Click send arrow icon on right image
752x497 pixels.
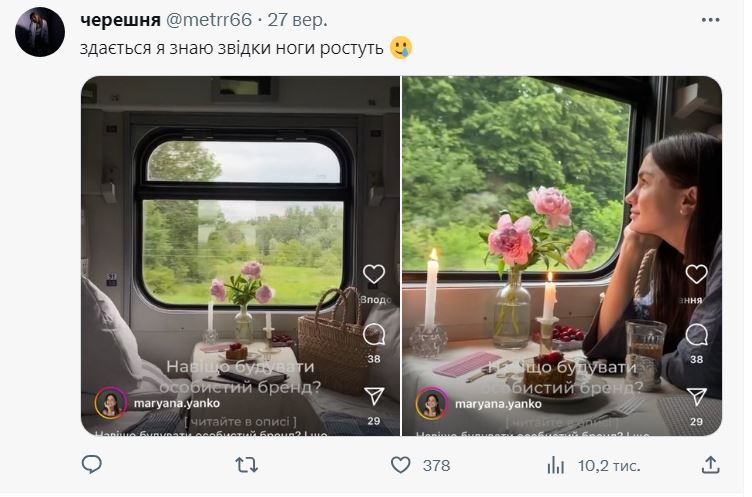696,396
